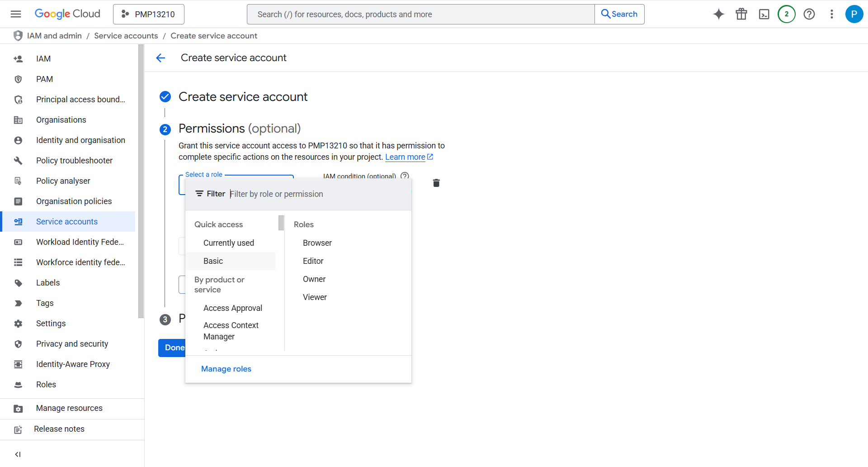Image resolution: width=868 pixels, height=467 pixels.
Task: Collapse the left sidebar navigation
Action: click(x=18, y=454)
